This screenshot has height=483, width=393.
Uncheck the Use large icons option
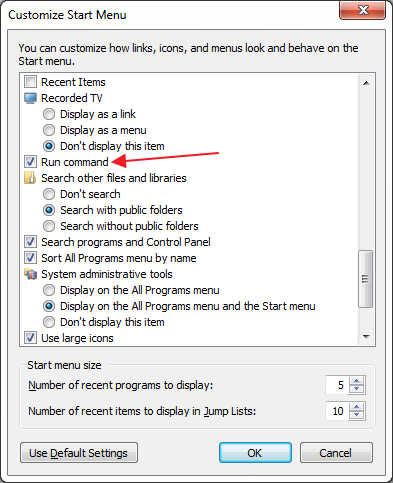coord(30,338)
